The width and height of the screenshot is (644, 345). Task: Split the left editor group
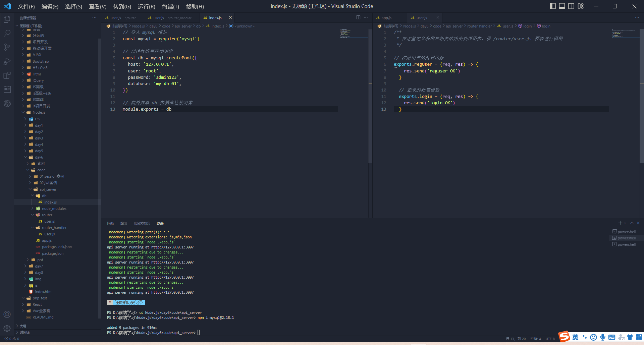(x=358, y=17)
